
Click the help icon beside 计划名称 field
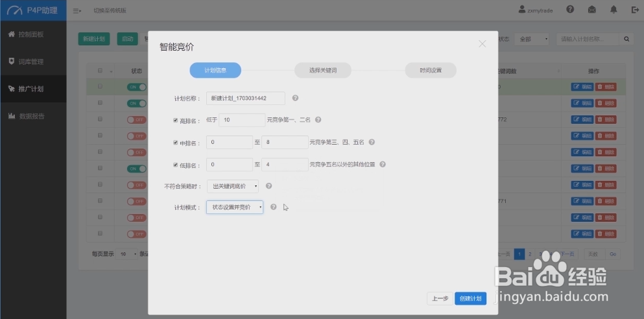pyautogui.click(x=295, y=98)
